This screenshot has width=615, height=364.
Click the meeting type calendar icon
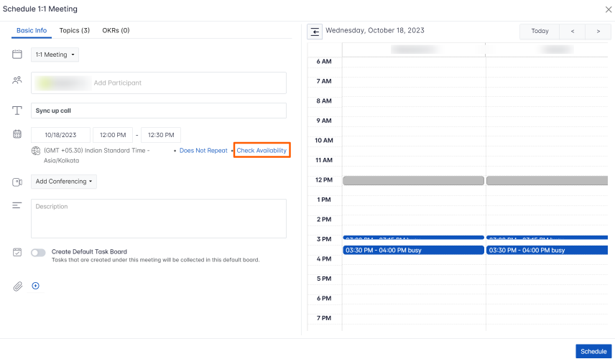[17, 55]
